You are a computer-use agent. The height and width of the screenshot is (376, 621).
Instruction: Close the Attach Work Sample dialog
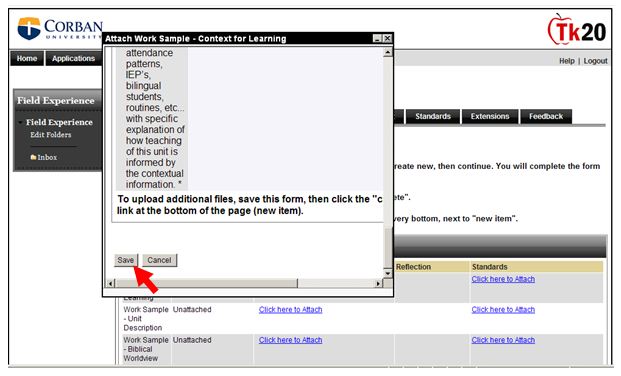pyautogui.click(x=387, y=38)
